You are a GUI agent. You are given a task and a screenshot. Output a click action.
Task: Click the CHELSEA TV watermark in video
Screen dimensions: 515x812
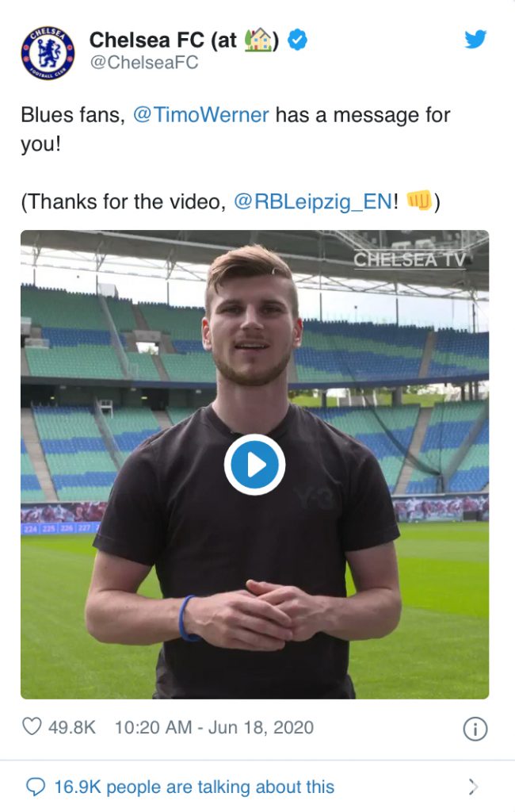coord(410,260)
